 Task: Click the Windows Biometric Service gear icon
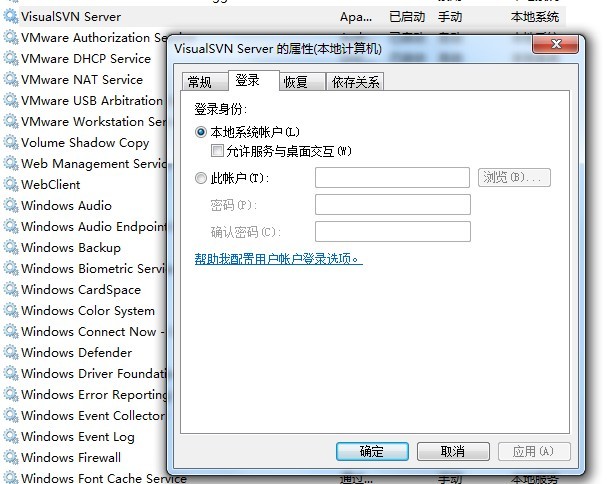click(x=11, y=269)
